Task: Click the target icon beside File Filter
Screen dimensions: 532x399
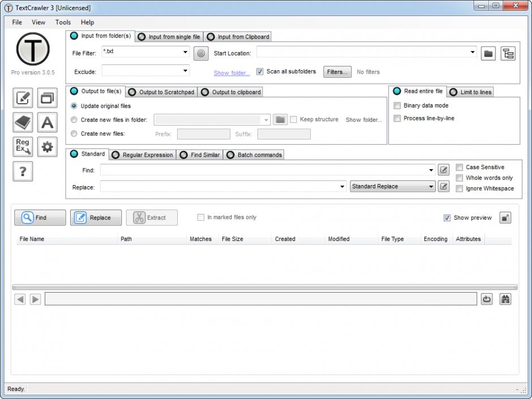Action: [201, 53]
